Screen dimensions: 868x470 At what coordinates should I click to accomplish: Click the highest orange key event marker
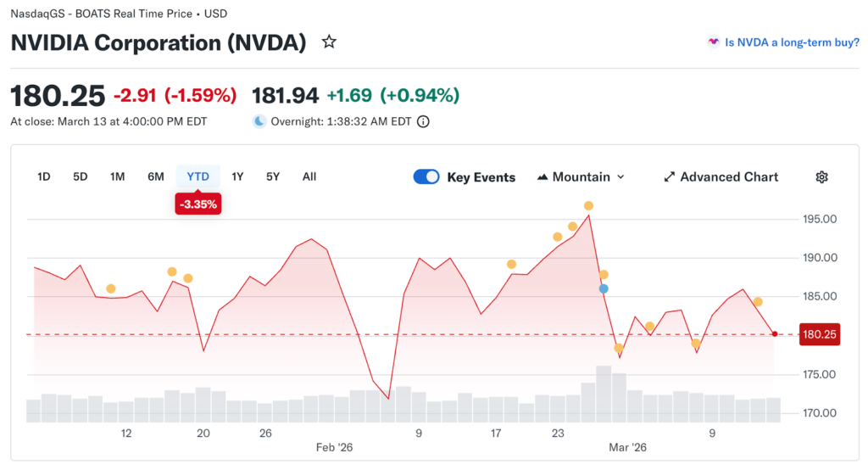(x=588, y=206)
